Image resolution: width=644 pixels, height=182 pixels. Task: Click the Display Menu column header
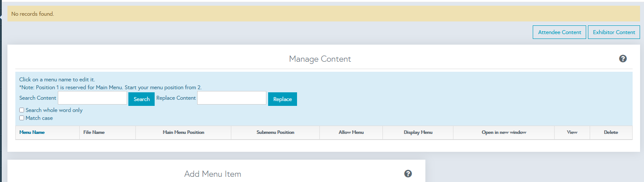tap(418, 132)
